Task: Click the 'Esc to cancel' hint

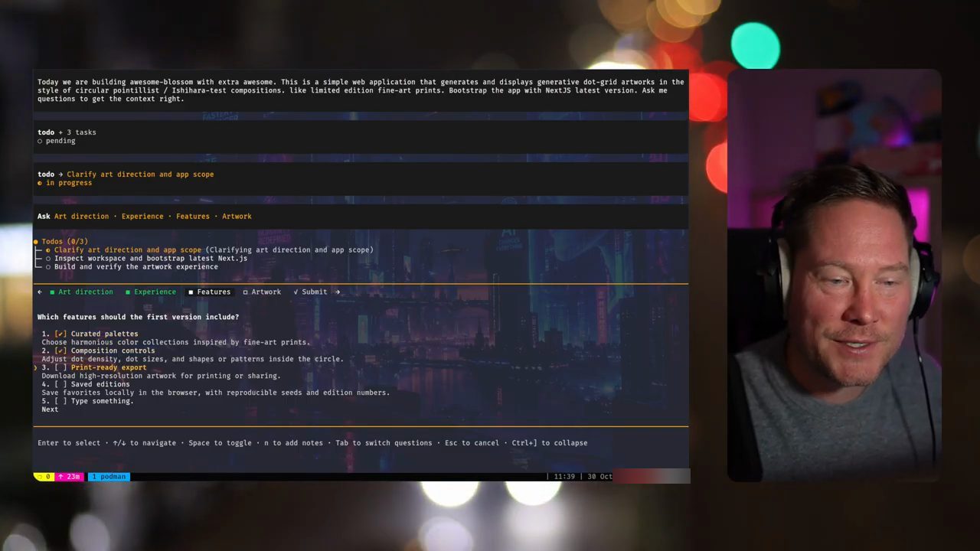Action: point(471,443)
